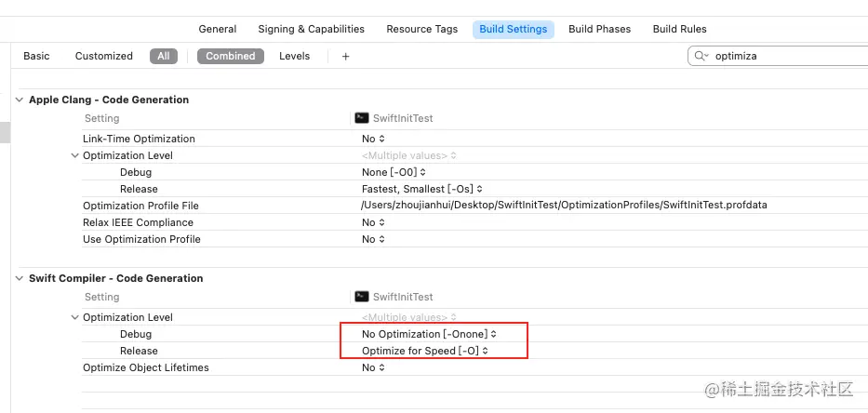
Task: Switch to Build Phases tab
Action: 599,29
